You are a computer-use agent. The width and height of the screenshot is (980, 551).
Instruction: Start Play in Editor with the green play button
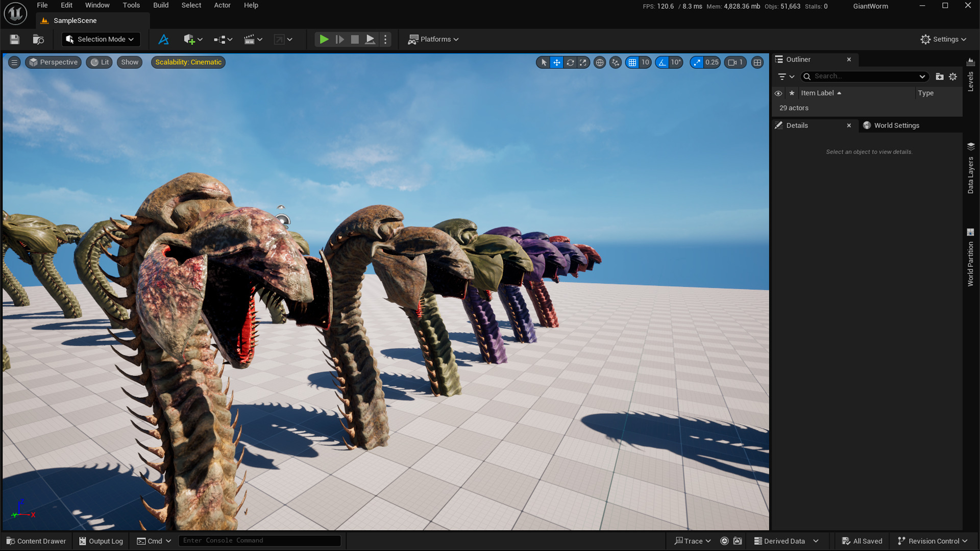pyautogui.click(x=324, y=39)
